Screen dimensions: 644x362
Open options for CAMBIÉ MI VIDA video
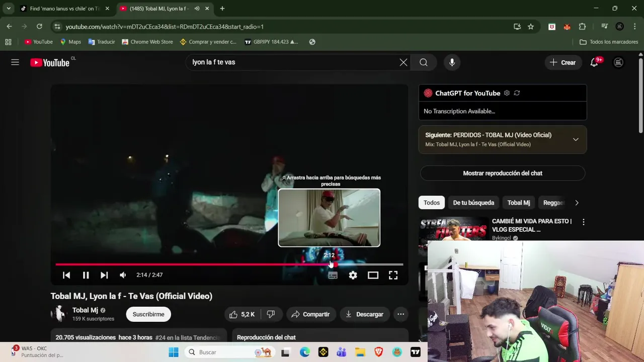coord(584,222)
